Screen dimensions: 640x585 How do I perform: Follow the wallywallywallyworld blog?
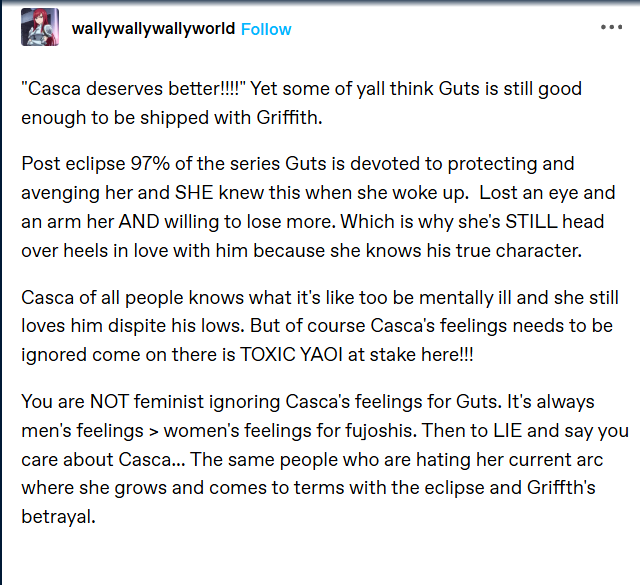point(267,29)
